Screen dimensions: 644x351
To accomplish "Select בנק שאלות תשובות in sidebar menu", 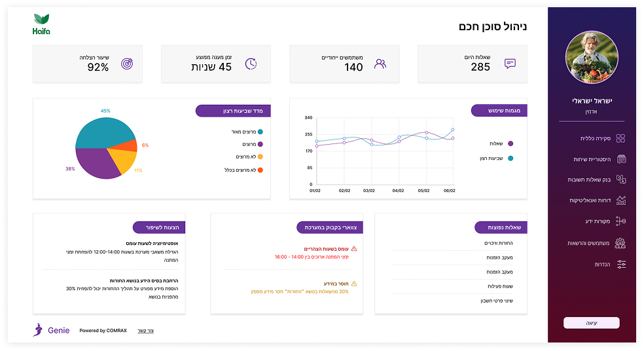I will click(589, 179).
